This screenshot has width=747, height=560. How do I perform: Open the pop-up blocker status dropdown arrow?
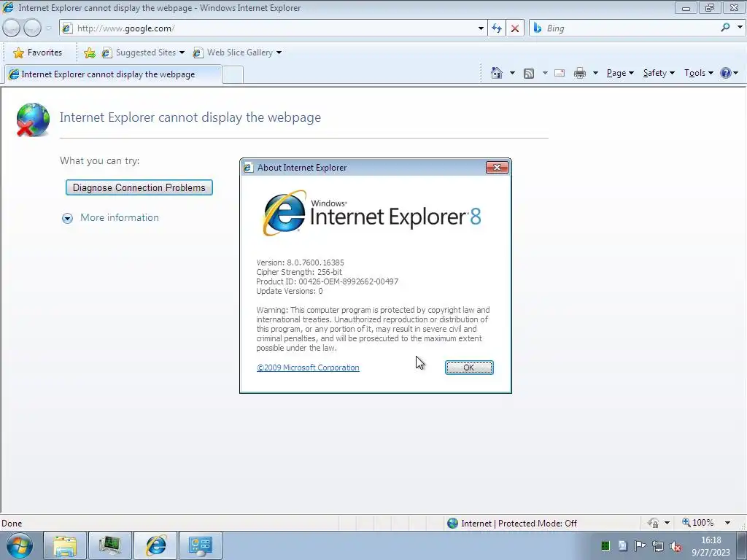pos(667,523)
